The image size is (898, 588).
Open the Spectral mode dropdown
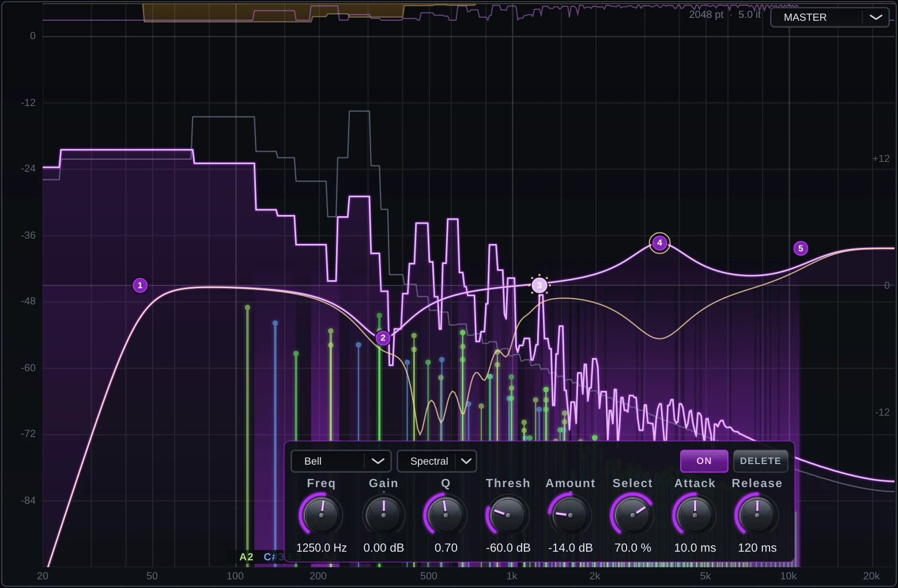coord(436,461)
